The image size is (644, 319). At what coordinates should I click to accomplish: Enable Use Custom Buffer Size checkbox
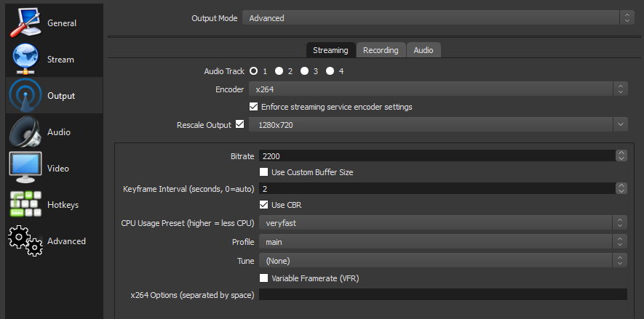coord(264,172)
